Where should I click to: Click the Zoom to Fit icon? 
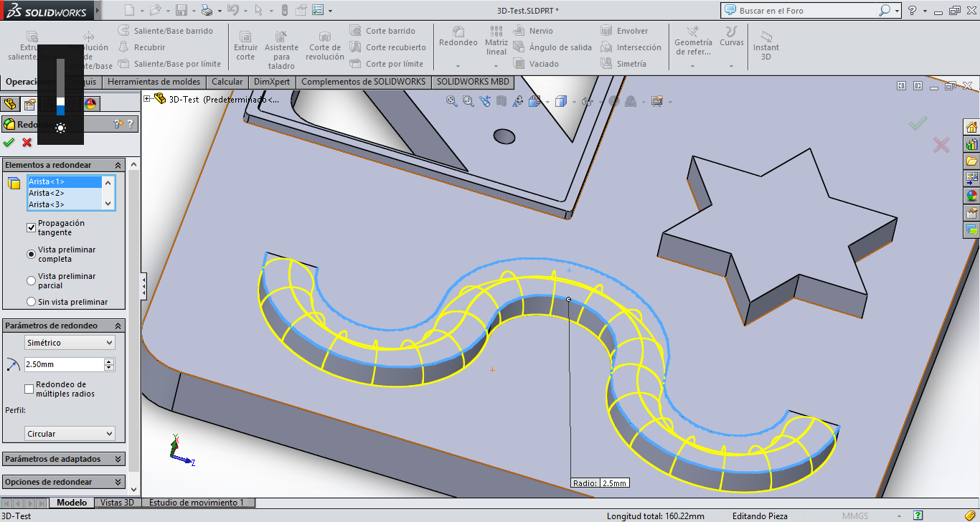(452, 101)
